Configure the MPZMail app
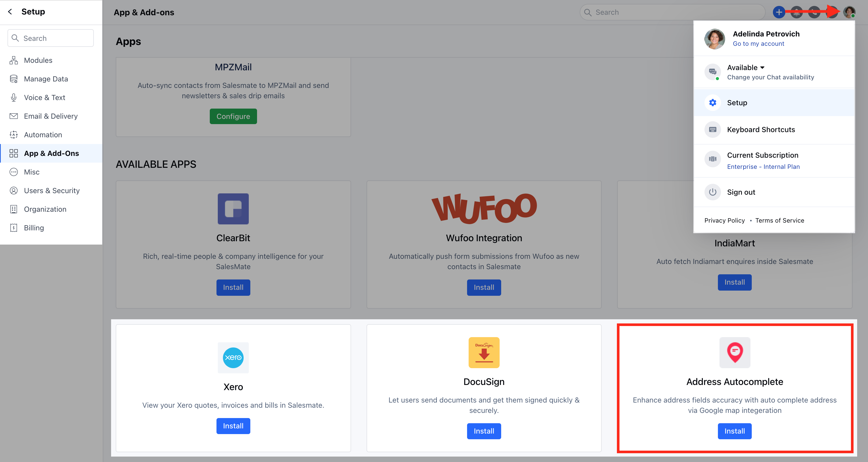 tap(233, 116)
